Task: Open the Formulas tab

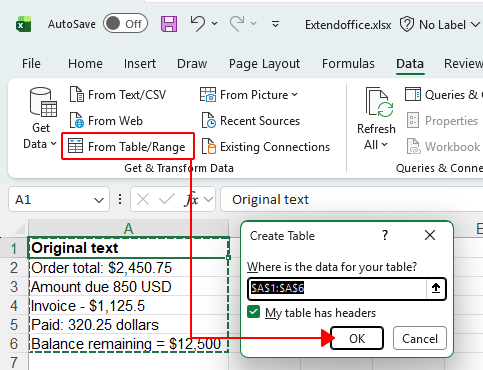Action: click(x=348, y=63)
